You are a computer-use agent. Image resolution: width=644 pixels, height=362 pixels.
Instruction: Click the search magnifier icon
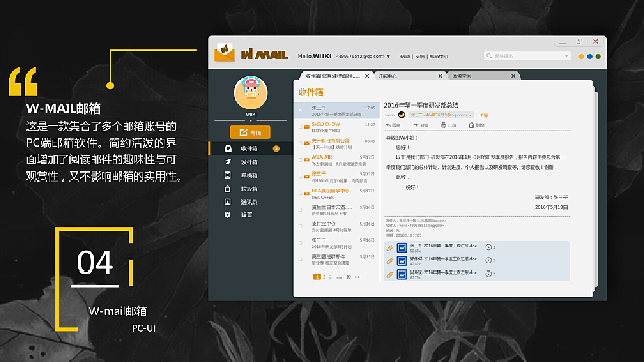tap(489, 56)
